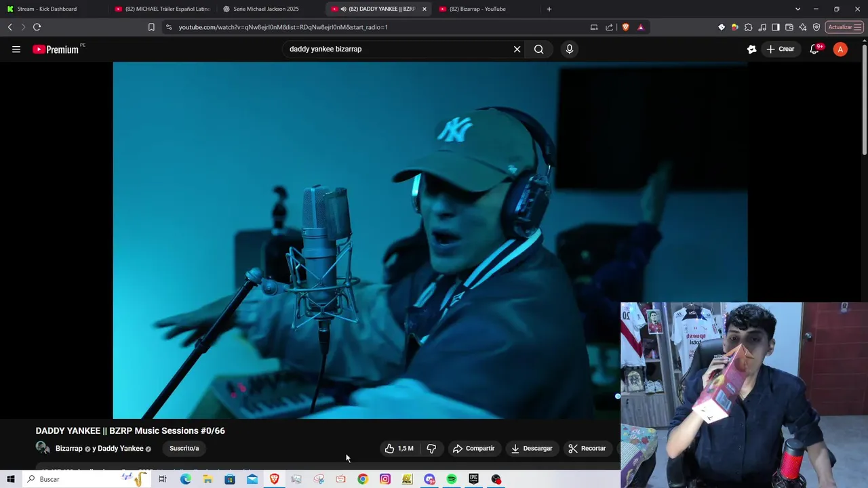Open the notifications bell
868x488 pixels.
(x=815, y=49)
